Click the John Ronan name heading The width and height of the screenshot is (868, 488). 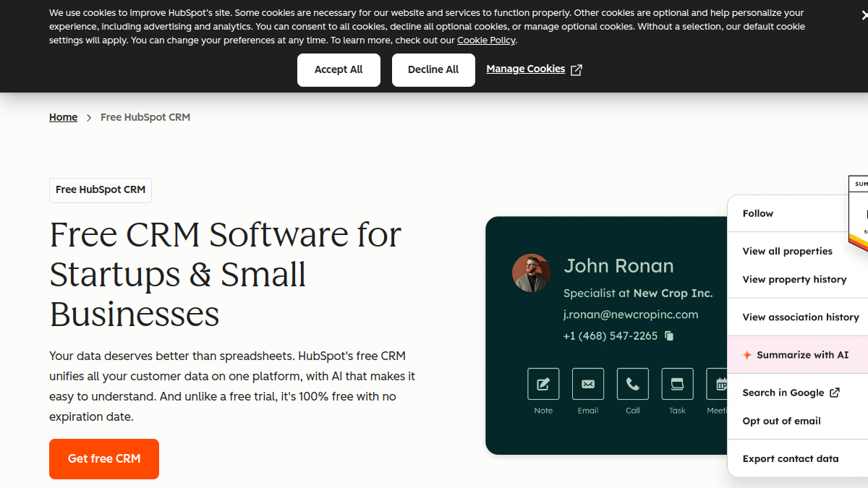(618, 266)
